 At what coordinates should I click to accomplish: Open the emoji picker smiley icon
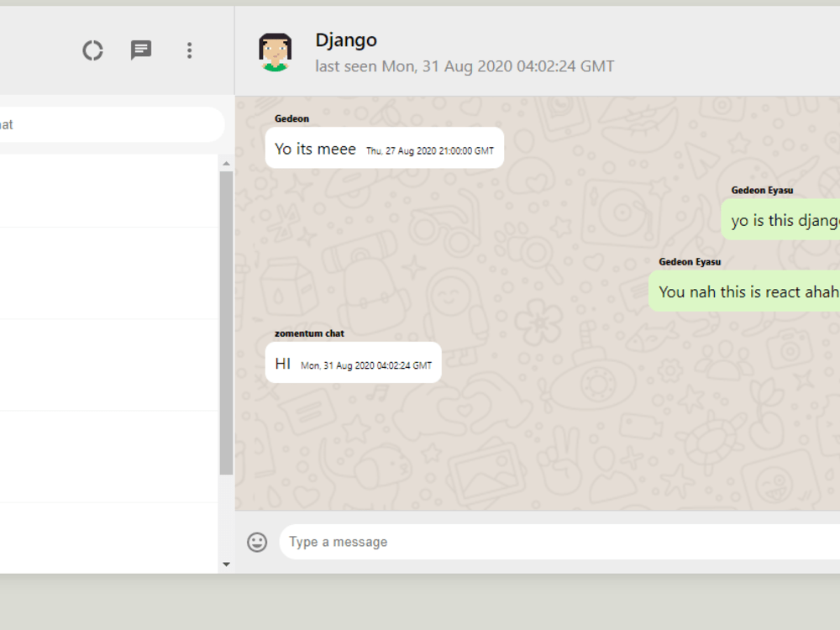click(257, 542)
